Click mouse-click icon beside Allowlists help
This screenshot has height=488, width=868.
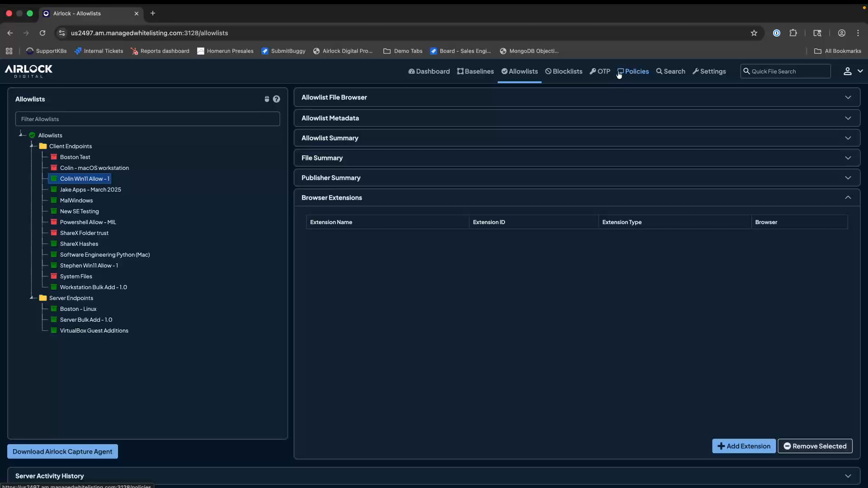(267, 99)
